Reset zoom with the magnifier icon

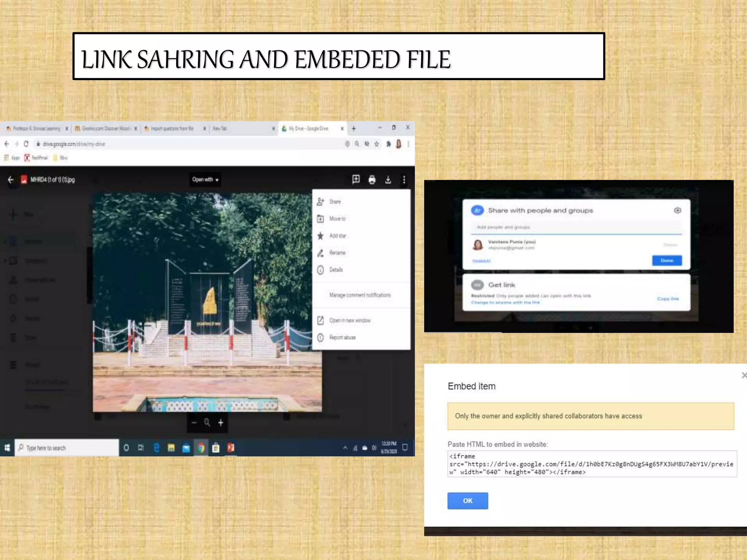coord(207,423)
